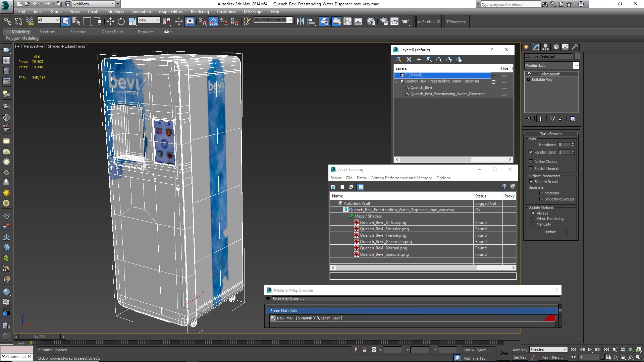
Task: Click the Set Key button
Action: click(x=520, y=357)
